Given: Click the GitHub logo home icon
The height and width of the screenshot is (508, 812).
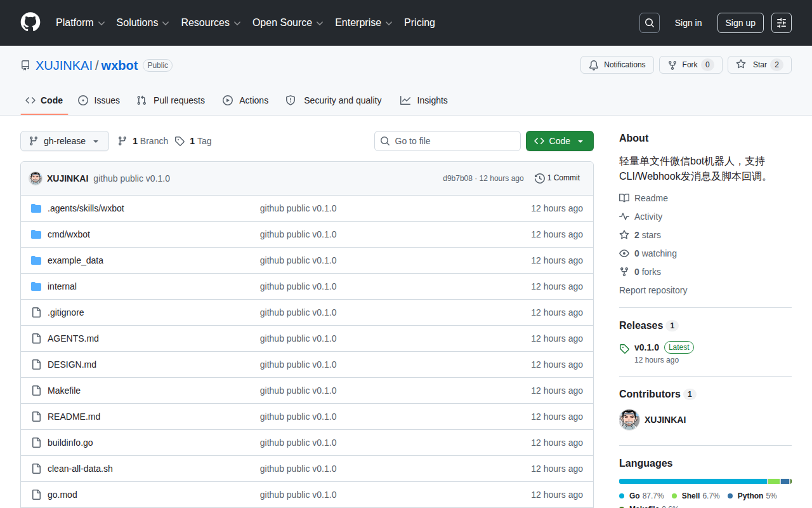Looking at the screenshot, I should (30, 23).
